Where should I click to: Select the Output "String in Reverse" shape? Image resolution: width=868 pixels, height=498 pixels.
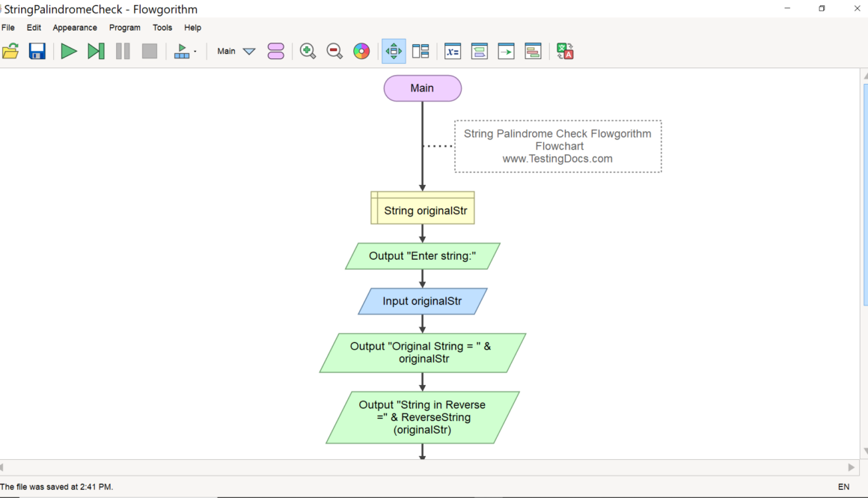tap(422, 418)
